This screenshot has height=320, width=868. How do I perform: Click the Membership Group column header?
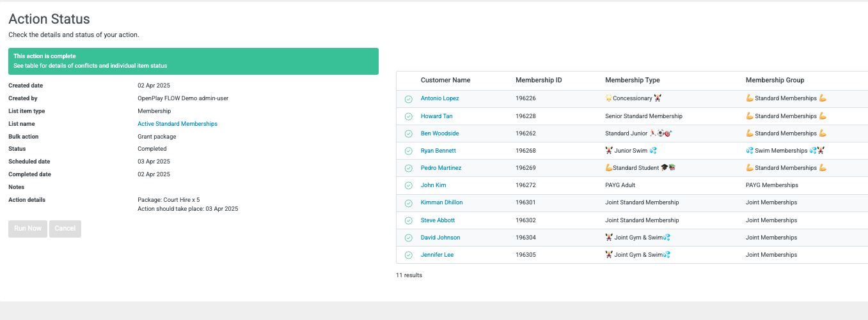click(775, 80)
